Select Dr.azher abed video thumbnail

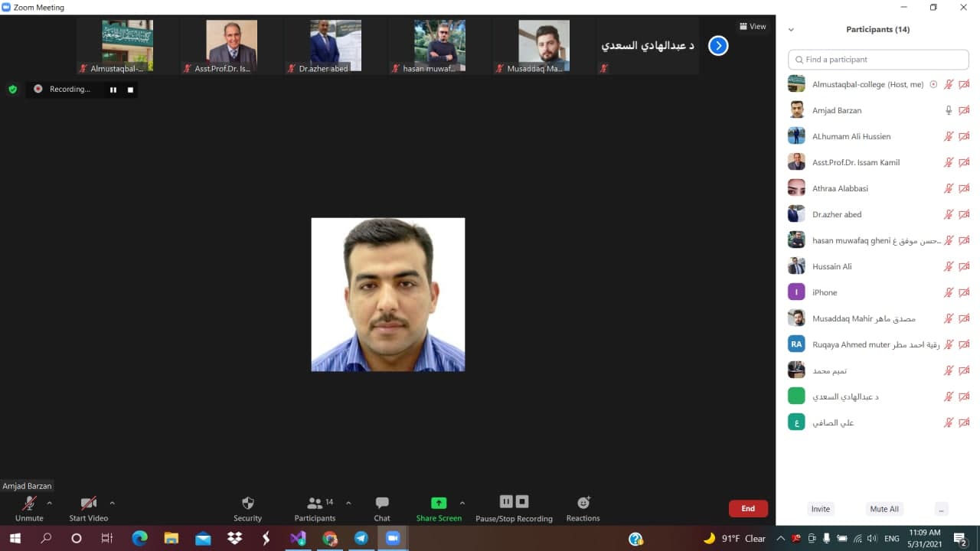(335, 46)
